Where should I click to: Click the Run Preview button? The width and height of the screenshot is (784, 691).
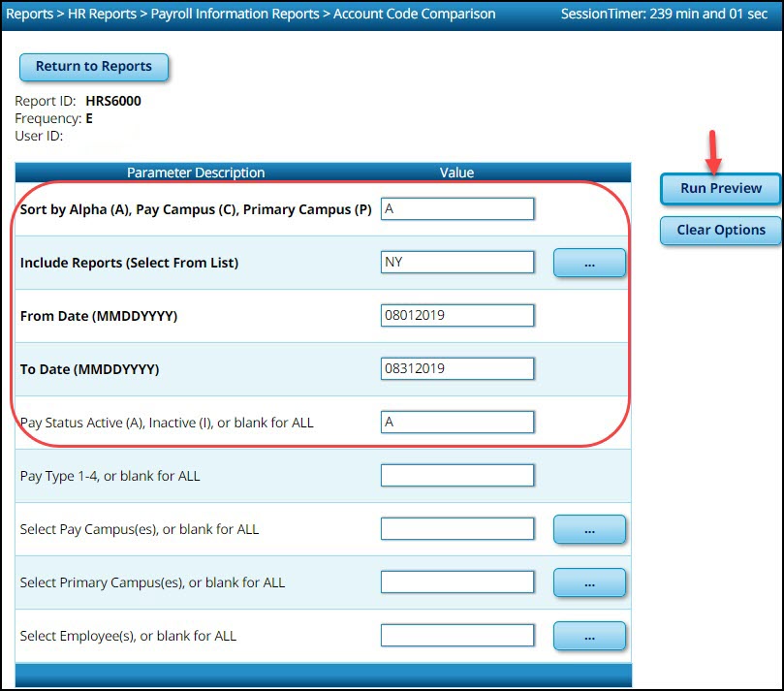[x=719, y=188]
